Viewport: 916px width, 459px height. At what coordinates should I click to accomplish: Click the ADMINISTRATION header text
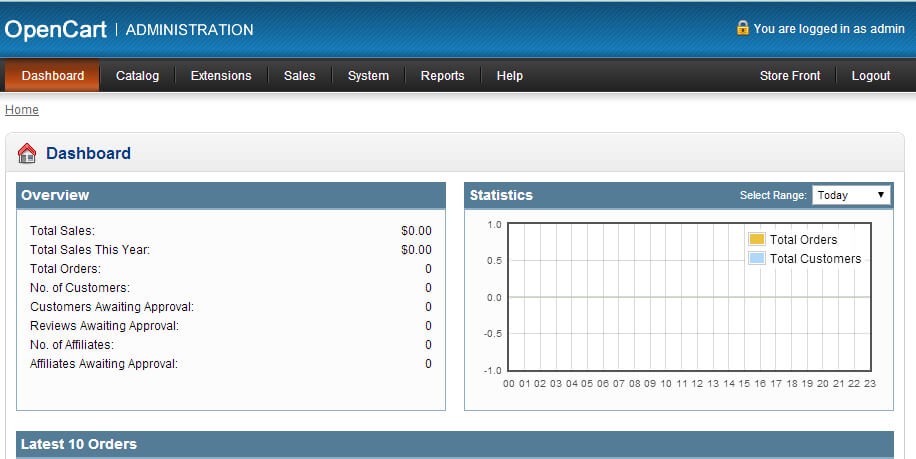(189, 30)
